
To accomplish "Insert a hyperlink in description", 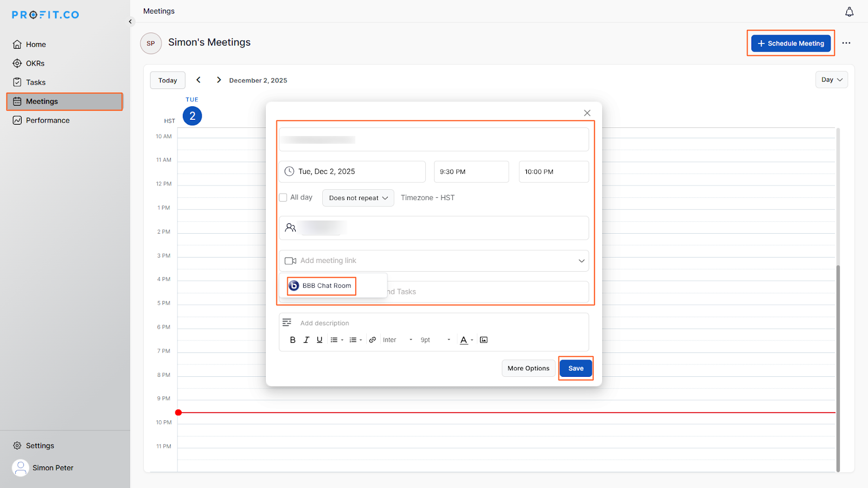I will (x=373, y=340).
